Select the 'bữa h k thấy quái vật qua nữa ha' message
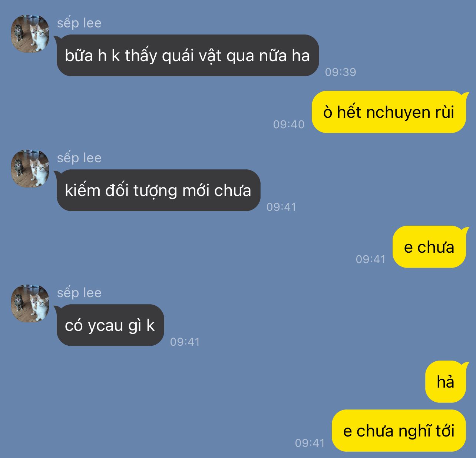 pyautogui.click(x=188, y=56)
